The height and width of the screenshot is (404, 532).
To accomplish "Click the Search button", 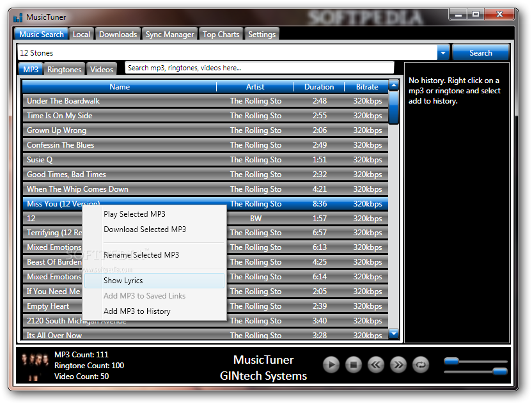I will [x=480, y=53].
